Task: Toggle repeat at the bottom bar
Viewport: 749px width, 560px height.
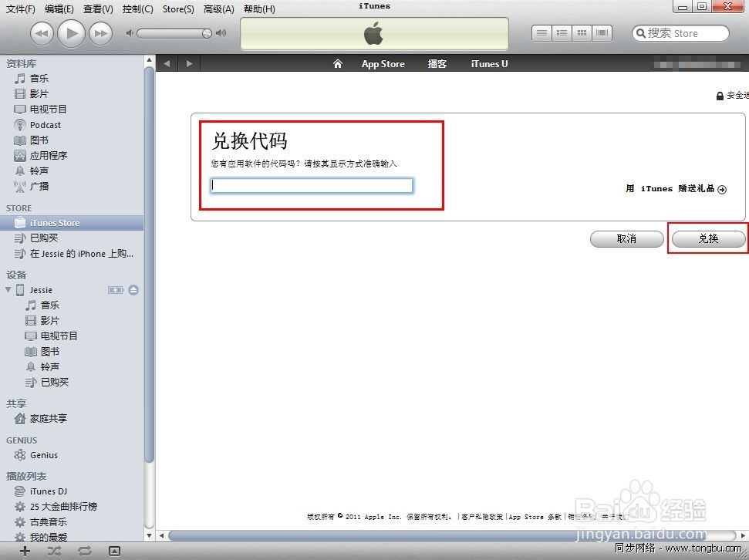Action: point(84,552)
